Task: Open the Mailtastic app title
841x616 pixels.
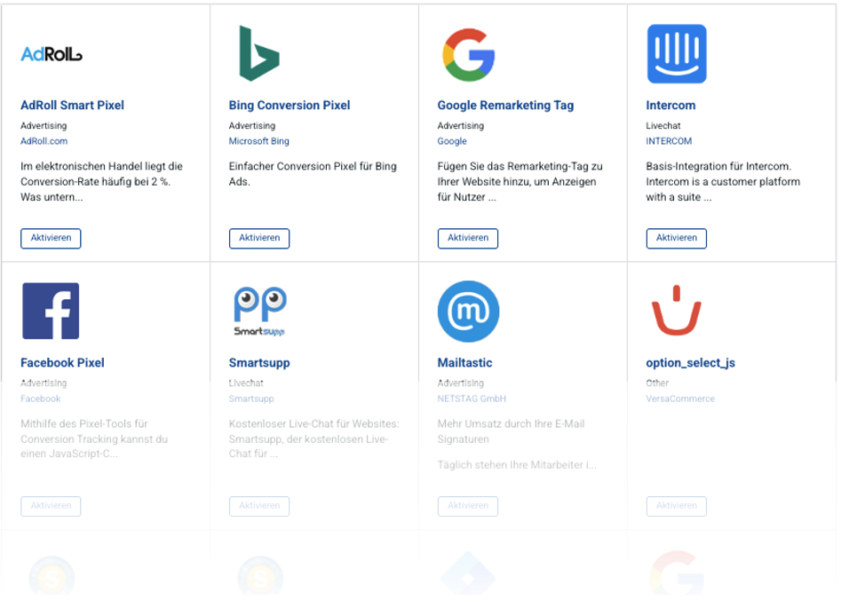Action: click(465, 362)
